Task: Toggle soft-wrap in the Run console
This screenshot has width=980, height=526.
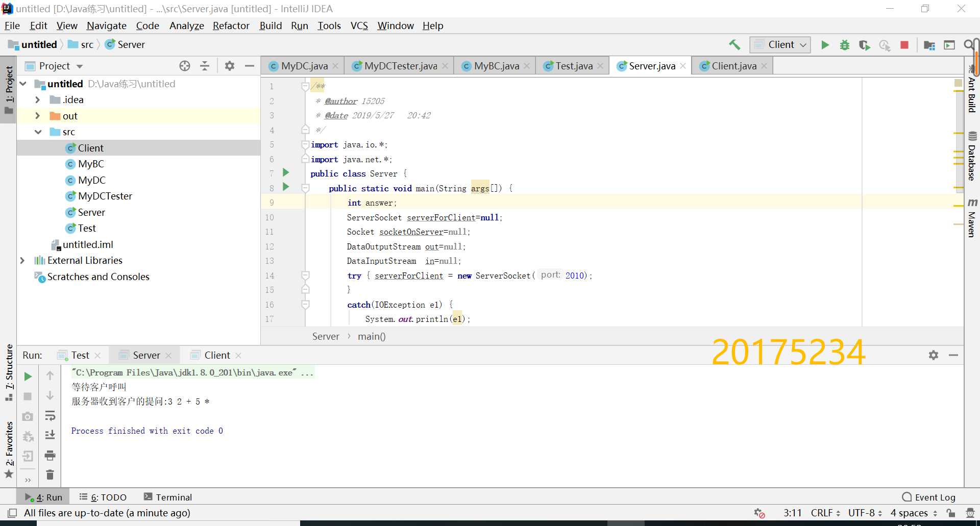Action: (x=50, y=416)
